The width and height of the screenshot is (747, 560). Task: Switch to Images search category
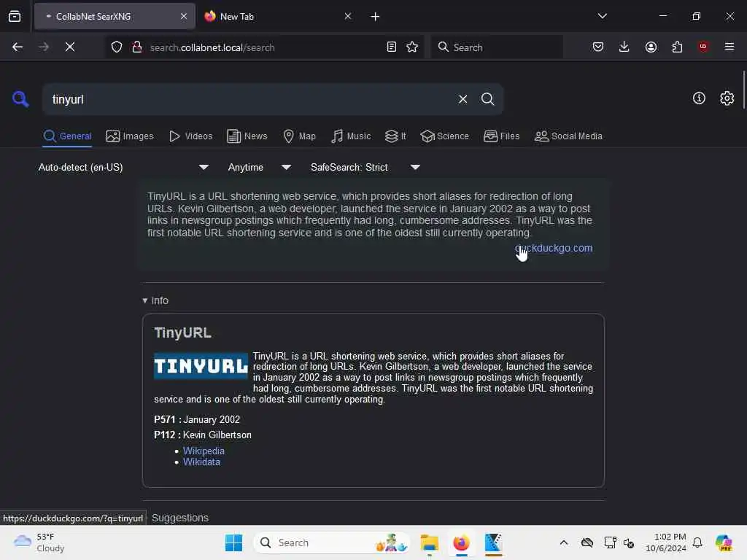[x=130, y=136]
